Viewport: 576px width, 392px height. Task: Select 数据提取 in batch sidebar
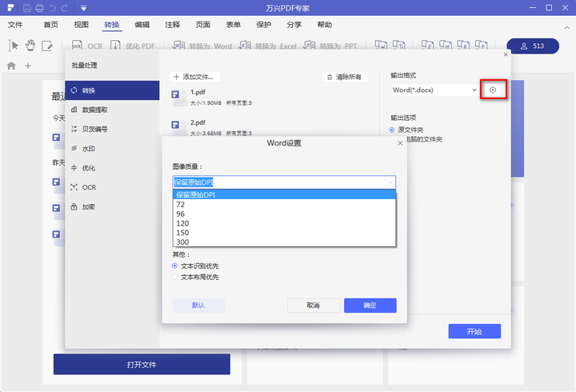(x=112, y=110)
